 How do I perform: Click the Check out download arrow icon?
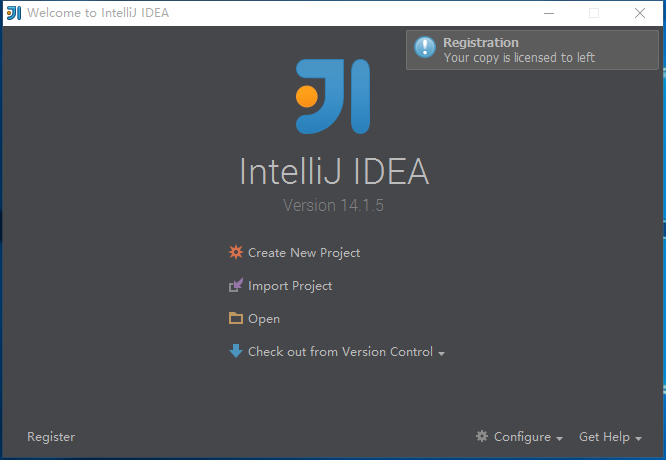[236, 351]
